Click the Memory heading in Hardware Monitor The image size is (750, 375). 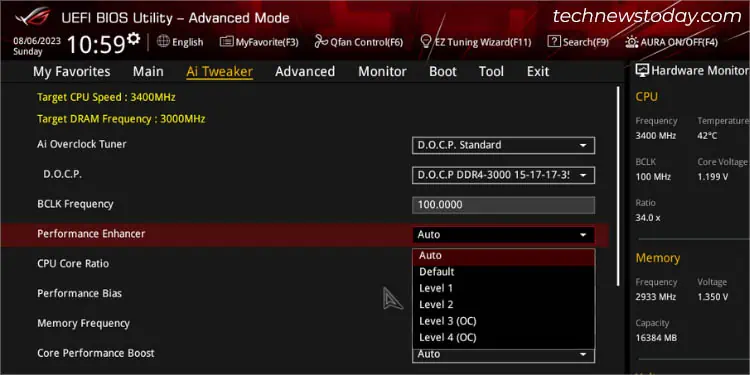[658, 258]
